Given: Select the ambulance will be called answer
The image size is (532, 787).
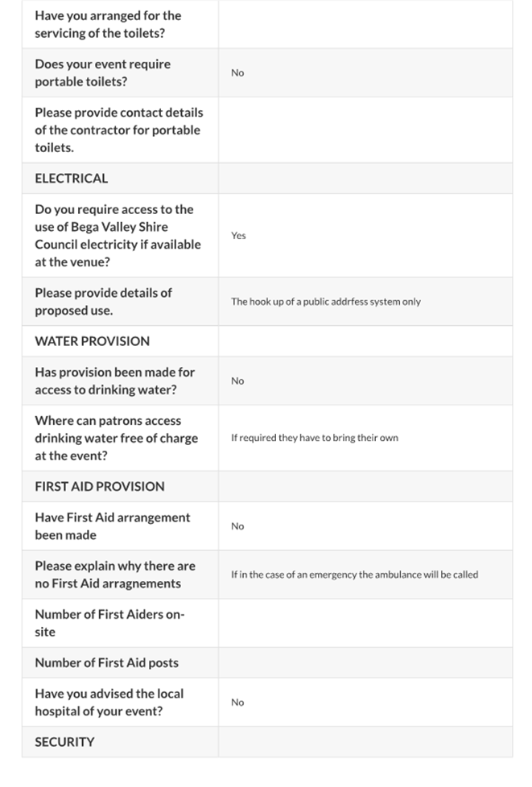Looking at the screenshot, I should tap(354, 575).
